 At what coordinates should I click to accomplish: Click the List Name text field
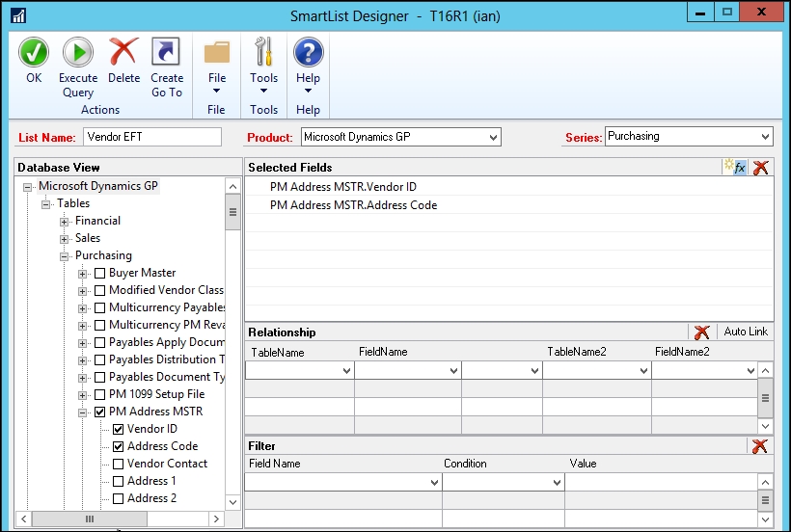(x=151, y=137)
